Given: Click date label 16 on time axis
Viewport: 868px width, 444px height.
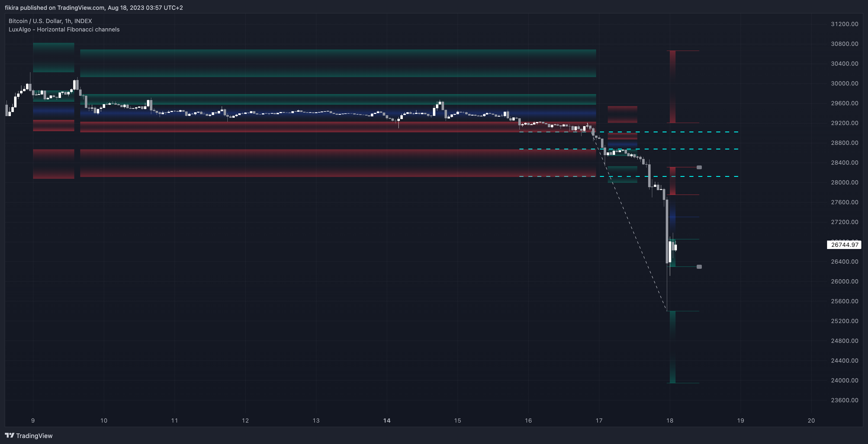Looking at the screenshot, I should coord(528,420).
